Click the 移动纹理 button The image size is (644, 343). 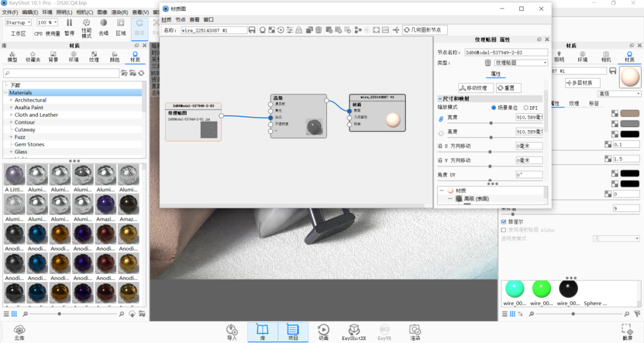tap(476, 88)
